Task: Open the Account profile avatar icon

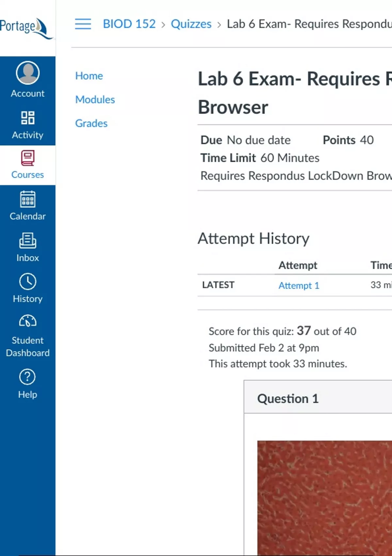Action: [28, 73]
